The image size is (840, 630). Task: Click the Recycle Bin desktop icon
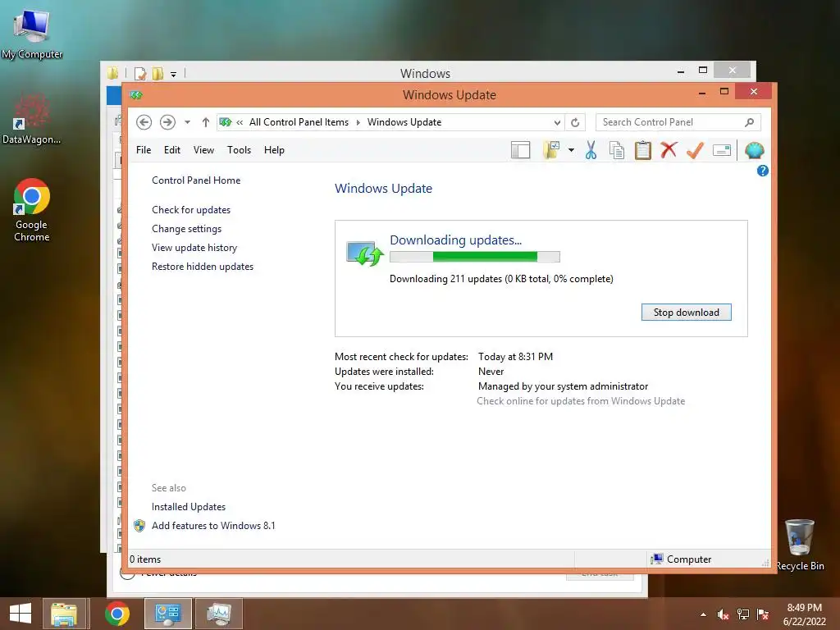point(800,545)
